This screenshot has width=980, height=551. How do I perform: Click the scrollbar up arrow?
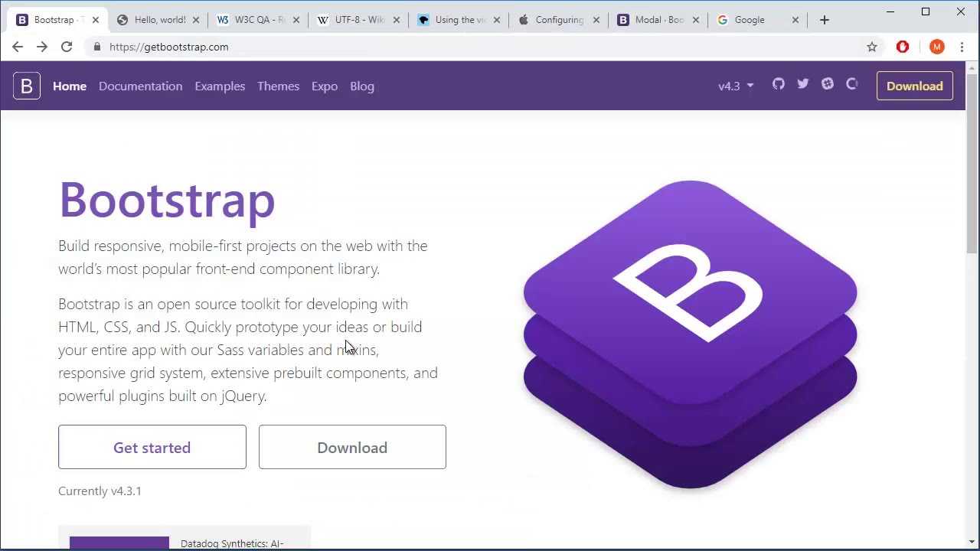coord(972,67)
